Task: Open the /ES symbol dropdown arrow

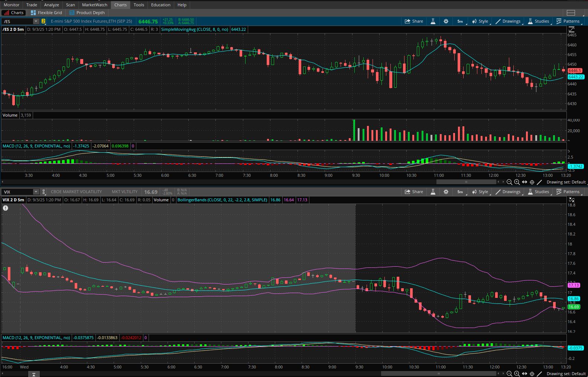Action: 36,22
